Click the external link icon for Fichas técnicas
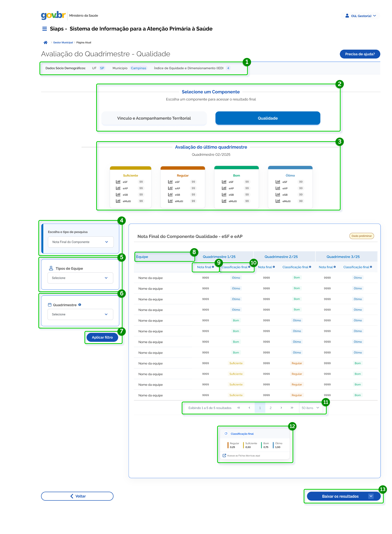This screenshot has width=392, height=534. click(224, 456)
